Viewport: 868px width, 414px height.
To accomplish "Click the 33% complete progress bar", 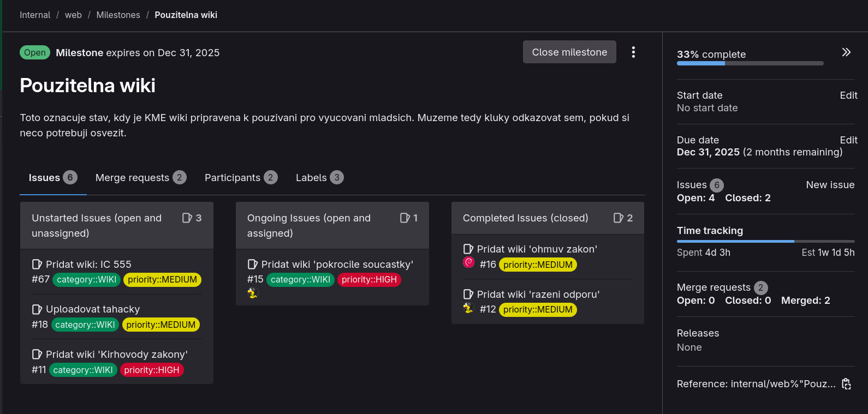I will [750, 63].
